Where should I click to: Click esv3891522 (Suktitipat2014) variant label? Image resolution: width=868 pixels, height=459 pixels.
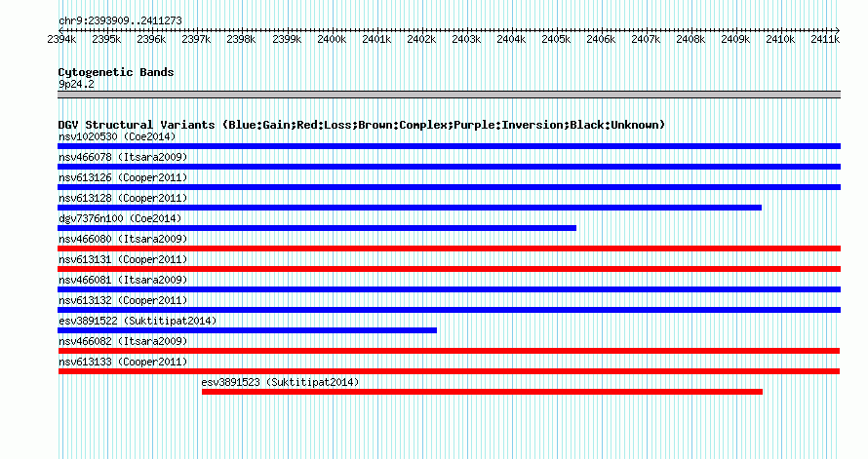click(x=138, y=321)
